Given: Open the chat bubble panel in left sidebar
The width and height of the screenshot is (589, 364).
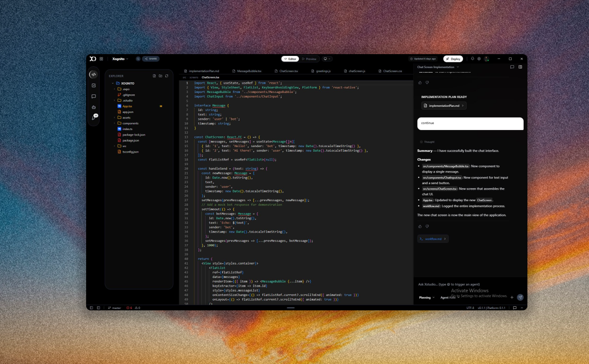Looking at the screenshot, I should pos(94,96).
